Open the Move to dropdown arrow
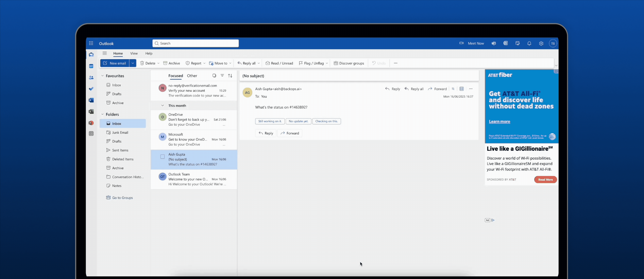This screenshot has height=279, width=644. 230,63
